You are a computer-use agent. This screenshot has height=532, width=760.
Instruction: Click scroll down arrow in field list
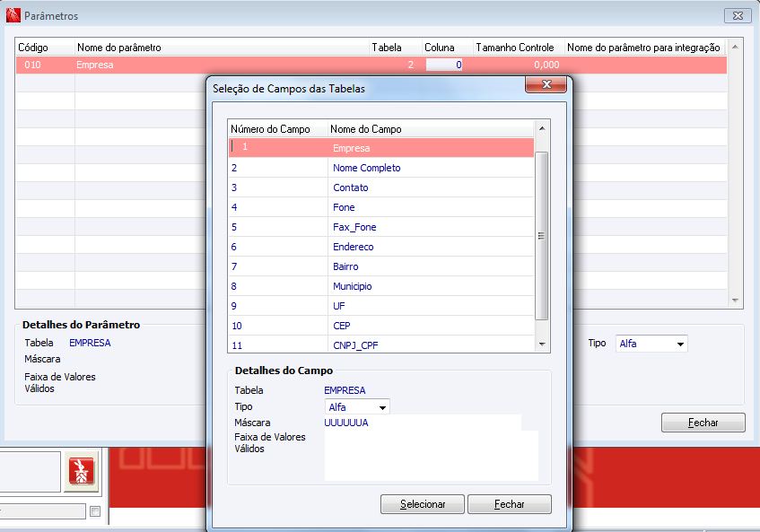pyautogui.click(x=542, y=344)
